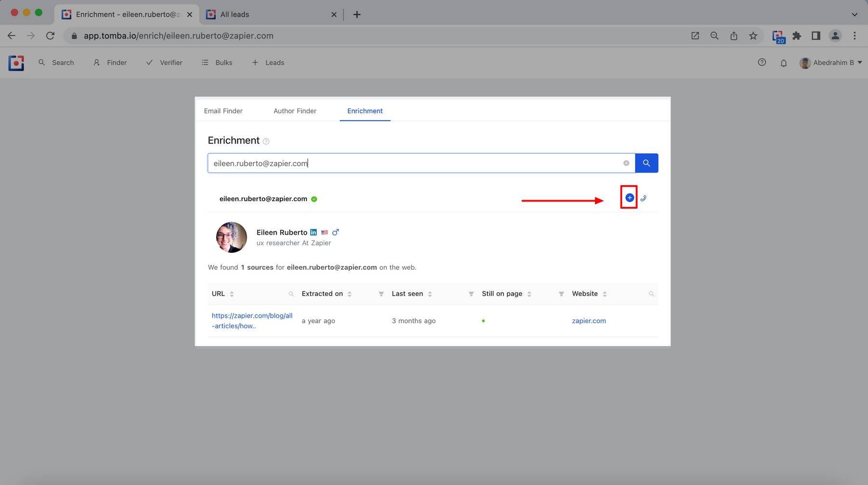This screenshot has width=868, height=485.
Task: Add lead with the blue plus icon
Action: tap(629, 198)
